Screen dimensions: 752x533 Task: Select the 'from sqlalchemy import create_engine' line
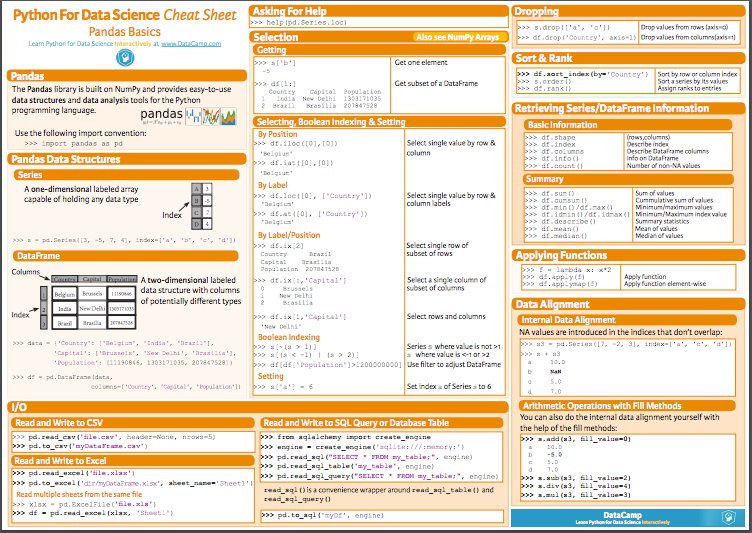tap(346, 437)
